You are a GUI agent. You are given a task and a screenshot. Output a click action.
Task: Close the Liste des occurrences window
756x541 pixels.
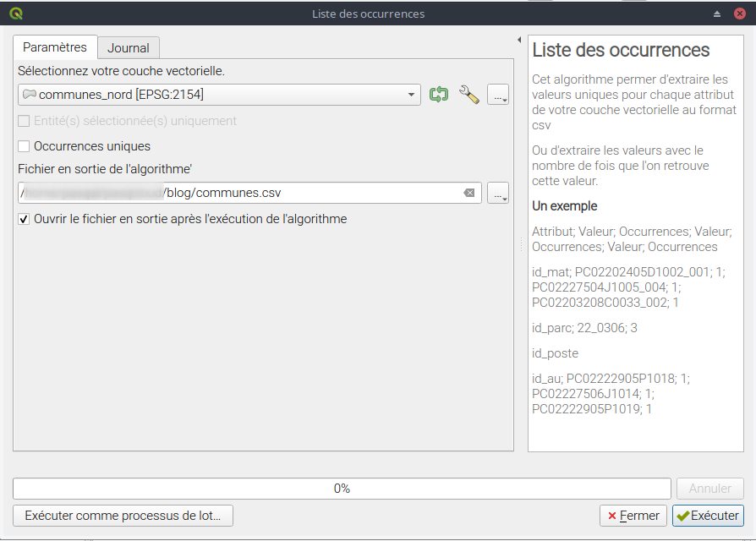(740, 14)
